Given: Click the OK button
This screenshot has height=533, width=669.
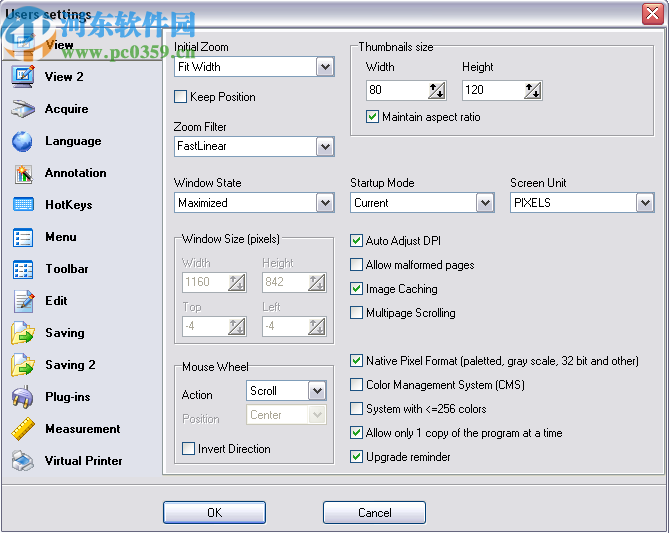Looking at the screenshot, I should pos(215,513).
